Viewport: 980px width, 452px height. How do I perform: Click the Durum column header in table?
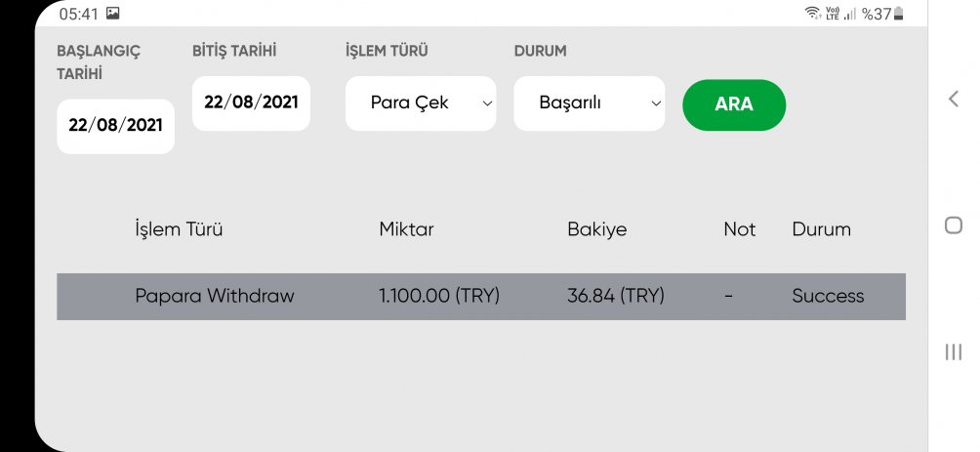coord(821,229)
